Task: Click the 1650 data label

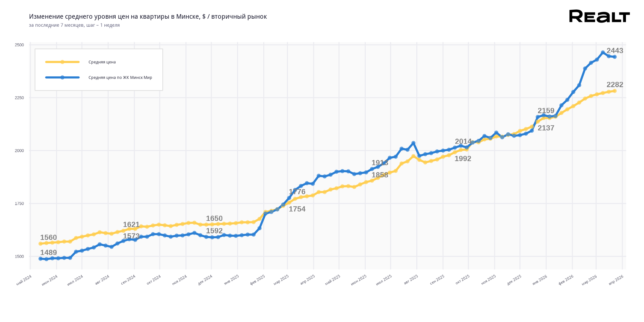Action: pyautogui.click(x=214, y=219)
